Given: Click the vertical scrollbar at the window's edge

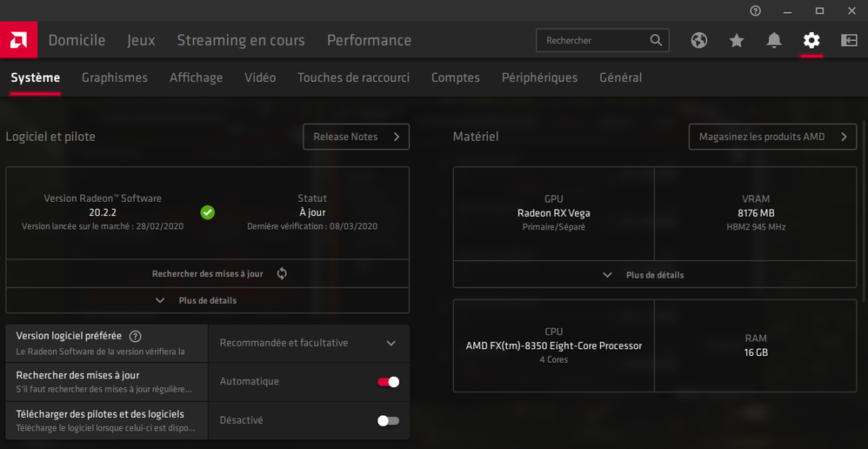Looking at the screenshot, I should click(864, 211).
